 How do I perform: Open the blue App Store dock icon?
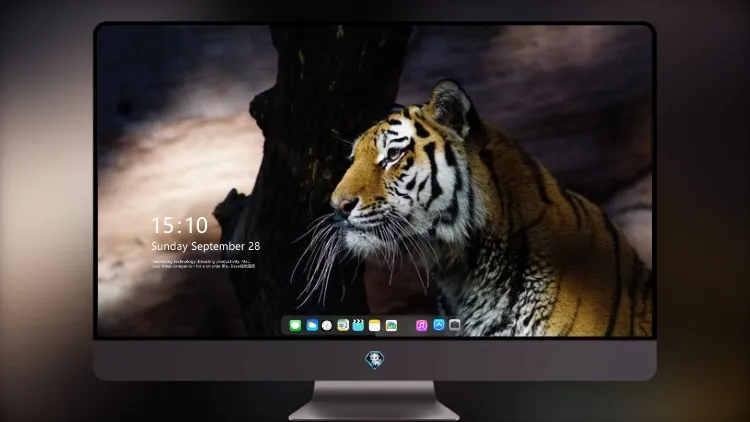click(439, 325)
